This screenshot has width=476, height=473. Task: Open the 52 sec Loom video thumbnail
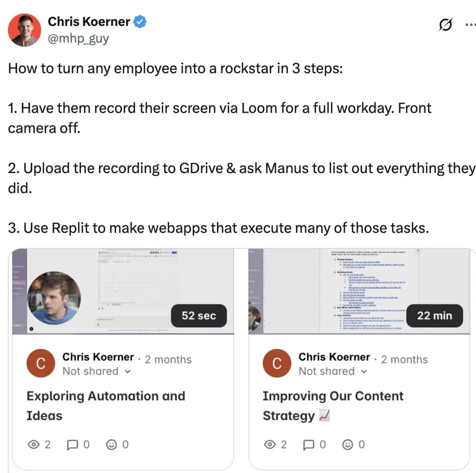click(x=123, y=291)
